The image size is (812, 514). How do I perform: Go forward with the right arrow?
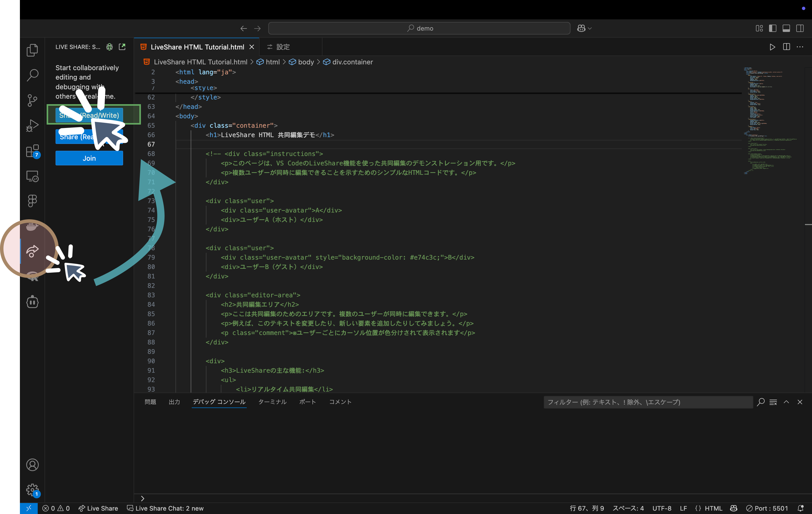(257, 28)
